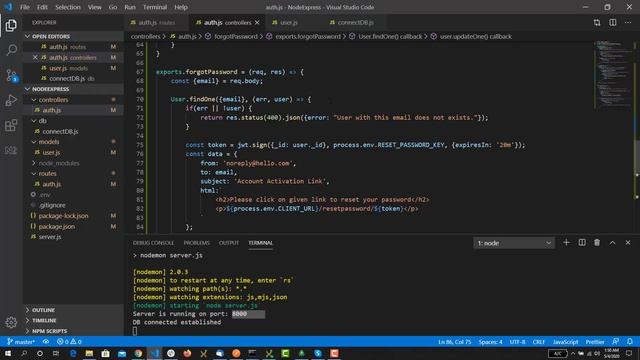The image size is (640, 360).
Task: Click the Open Changes icon in editor toolbar
Action: pyautogui.click(x=597, y=22)
